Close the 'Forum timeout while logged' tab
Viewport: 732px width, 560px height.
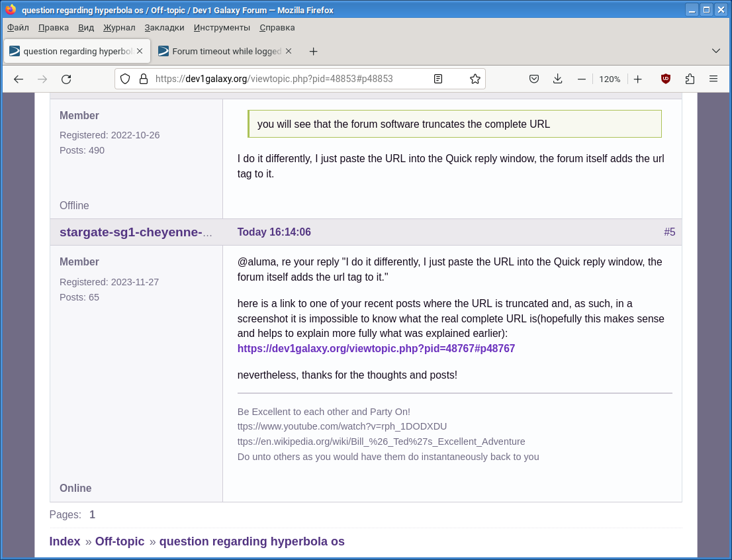coord(289,51)
